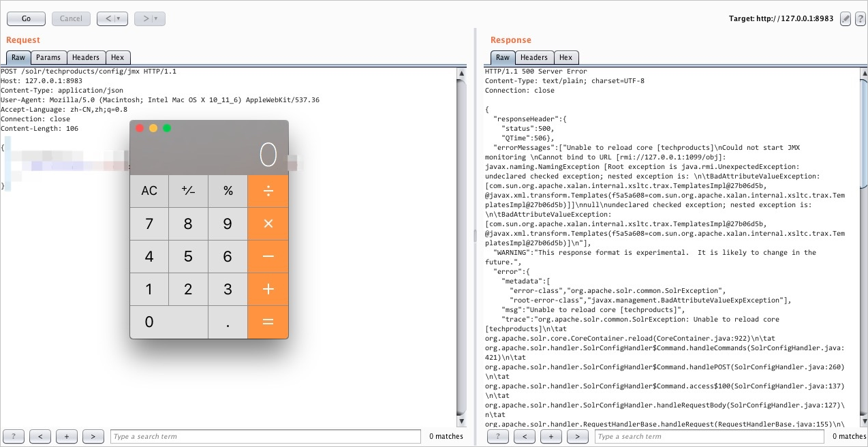Click the response pane vertical scrollbar
Screen dimensions: 868x447
click(x=863, y=136)
